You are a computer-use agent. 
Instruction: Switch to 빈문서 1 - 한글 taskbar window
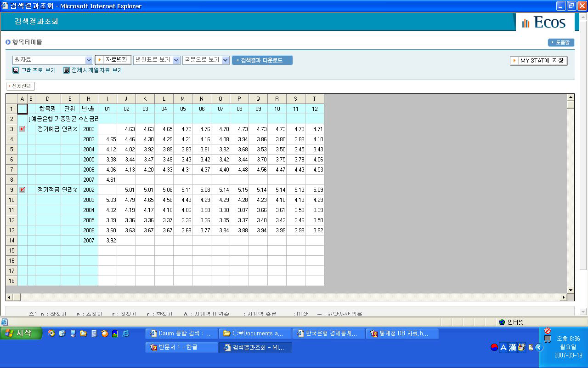pyautogui.click(x=181, y=347)
